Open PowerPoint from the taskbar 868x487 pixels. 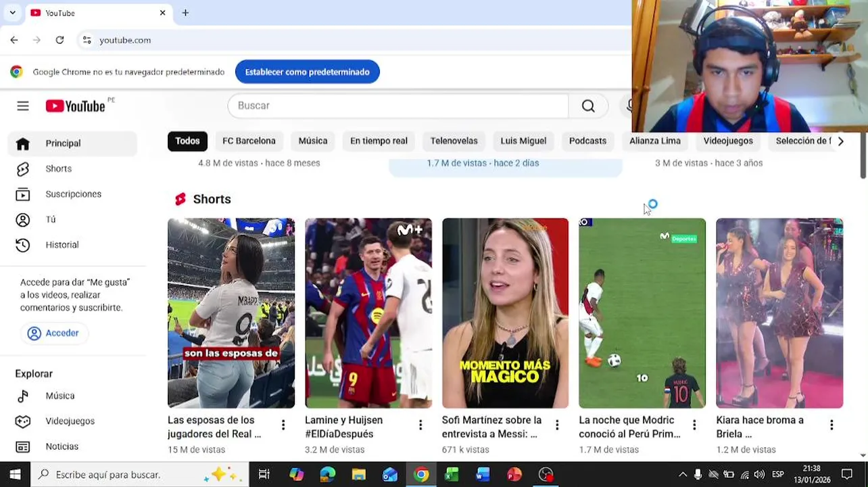coord(514,475)
